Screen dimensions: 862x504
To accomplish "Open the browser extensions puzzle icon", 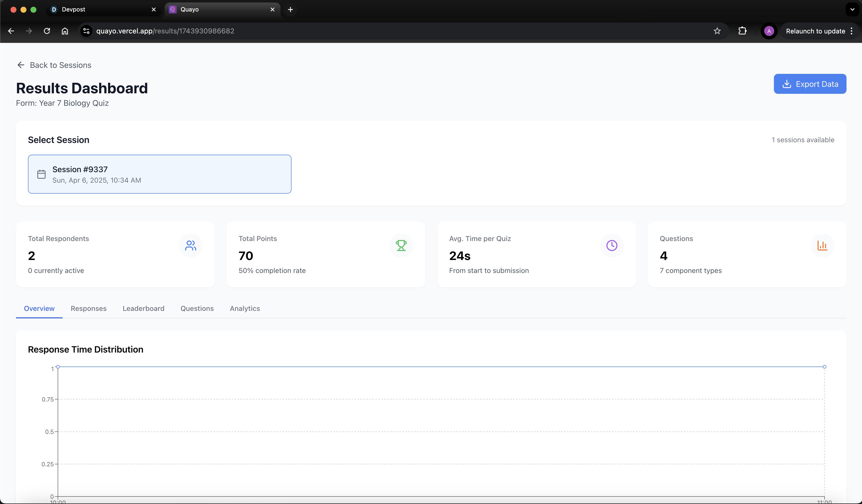I will 742,31.
